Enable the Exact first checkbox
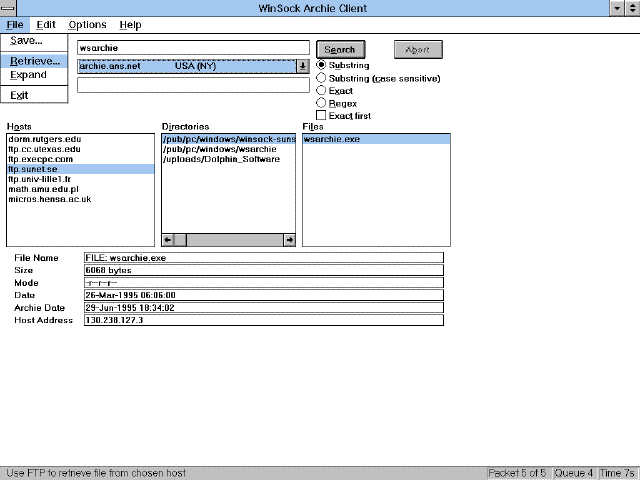 coord(344,116)
